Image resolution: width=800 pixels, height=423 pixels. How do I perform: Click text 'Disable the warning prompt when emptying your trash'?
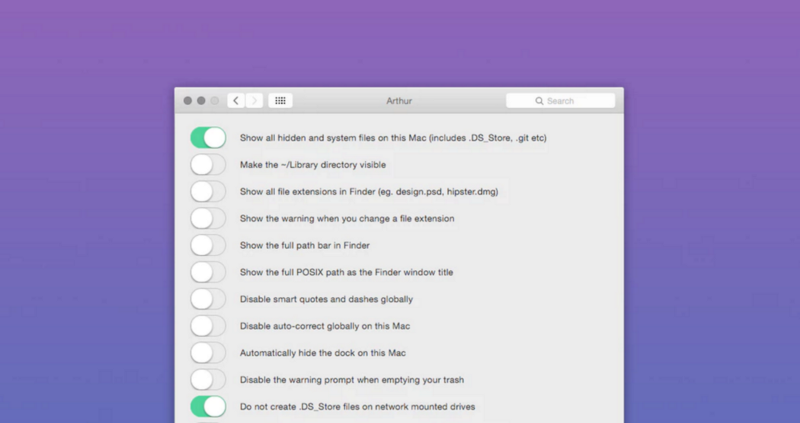352,380
